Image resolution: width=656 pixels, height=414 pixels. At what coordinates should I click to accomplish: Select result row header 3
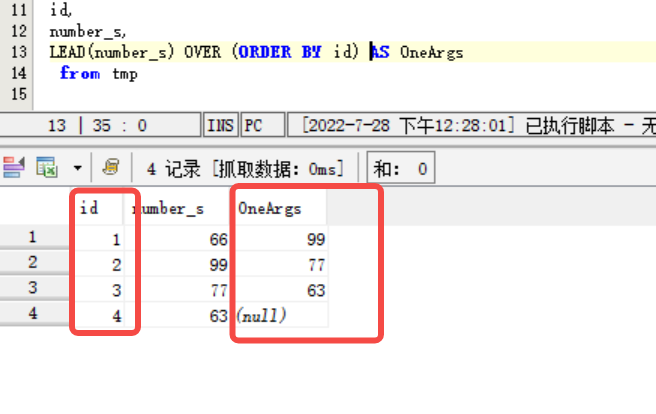[34, 288]
